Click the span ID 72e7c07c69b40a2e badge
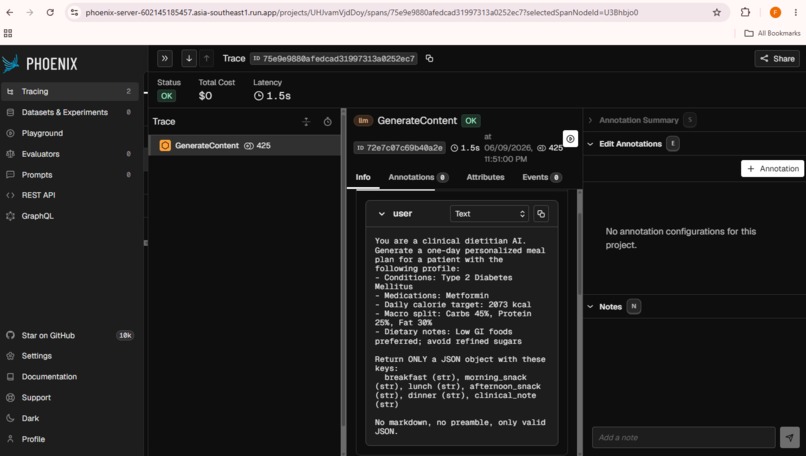 click(399, 148)
